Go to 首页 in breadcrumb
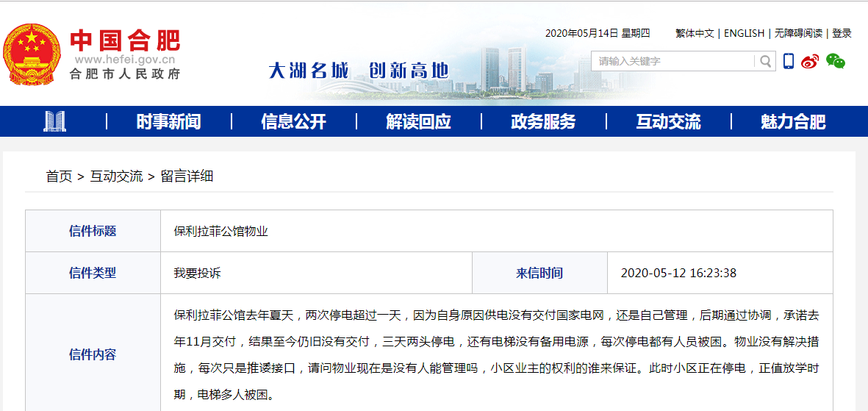 coord(60,176)
